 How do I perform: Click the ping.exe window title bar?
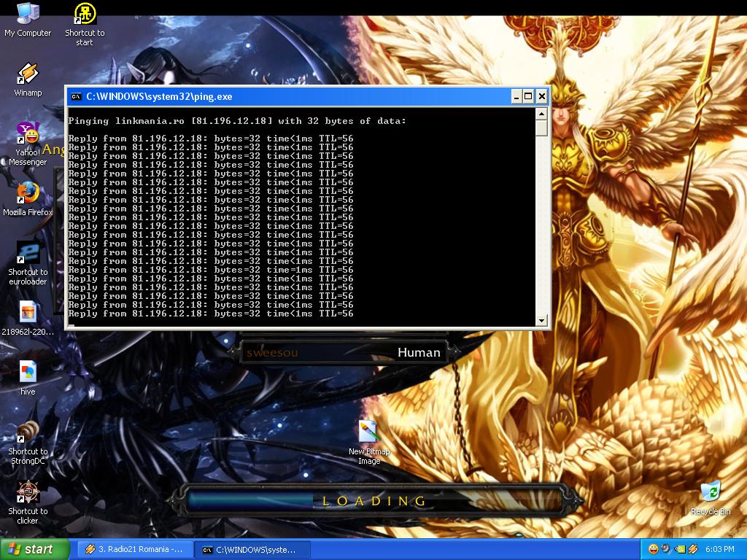point(307,97)
